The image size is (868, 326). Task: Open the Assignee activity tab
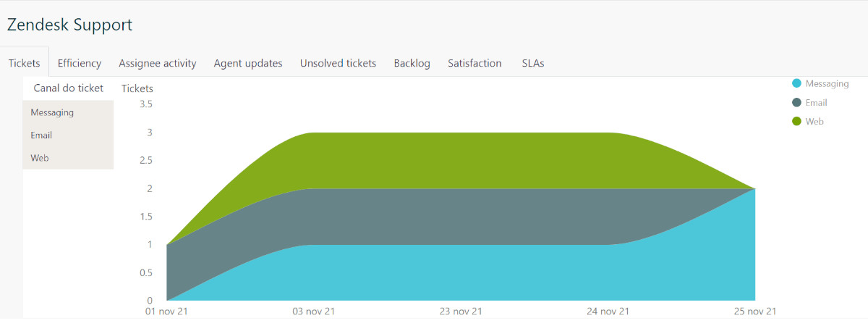[x=158, y=63]
